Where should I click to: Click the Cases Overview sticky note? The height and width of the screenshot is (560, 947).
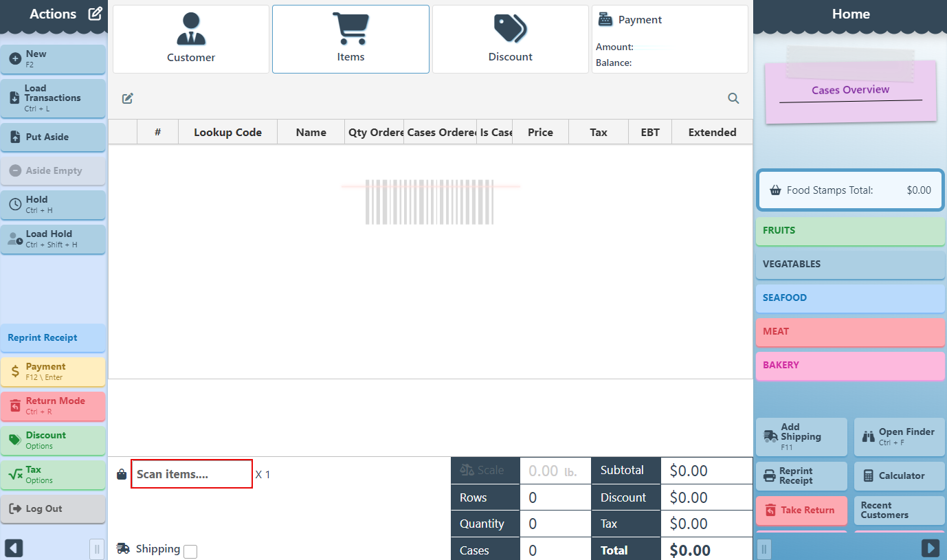coord(850,91)
